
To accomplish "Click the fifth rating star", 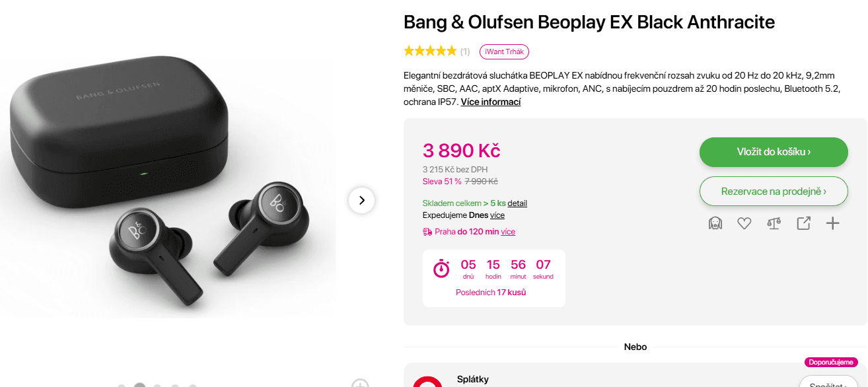I will (451, 50).
